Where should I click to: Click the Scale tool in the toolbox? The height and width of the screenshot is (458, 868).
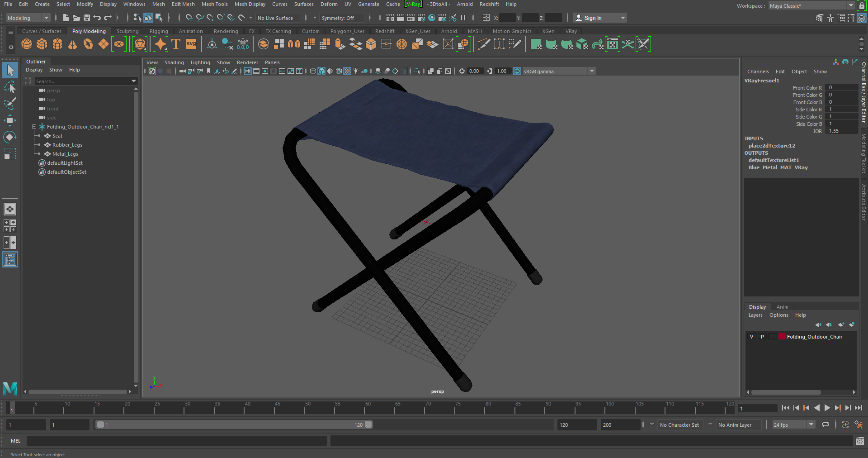(9, 154)
